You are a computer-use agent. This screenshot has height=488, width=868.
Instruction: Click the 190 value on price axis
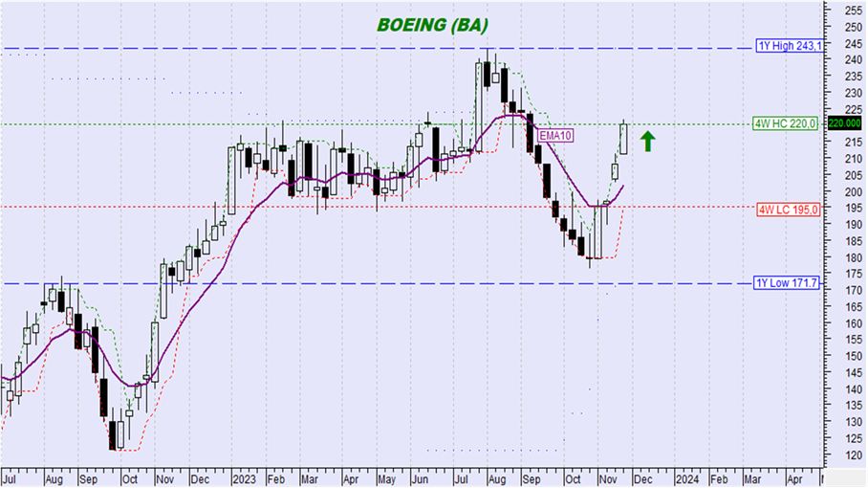point(853,224)
